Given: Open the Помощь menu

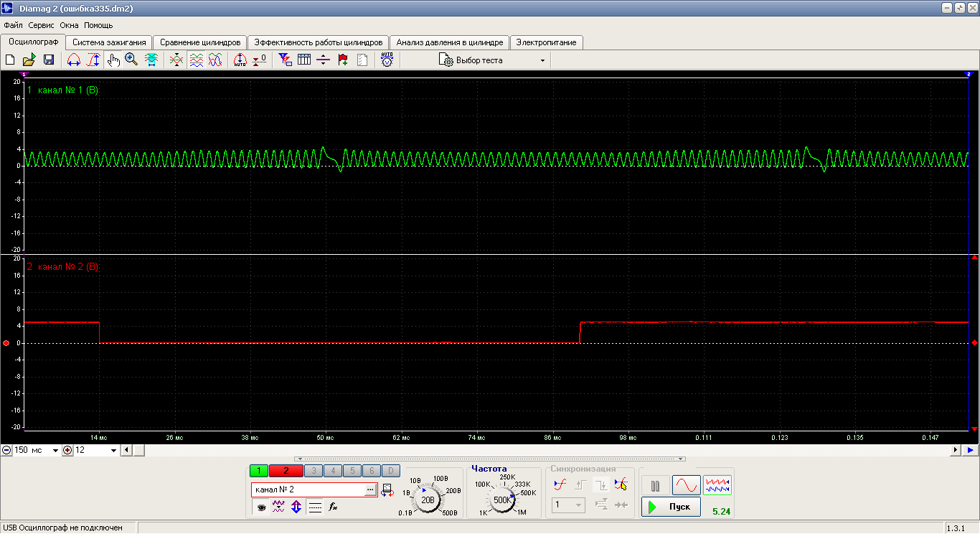Looking at the screenshot, I should pos(98,25).
